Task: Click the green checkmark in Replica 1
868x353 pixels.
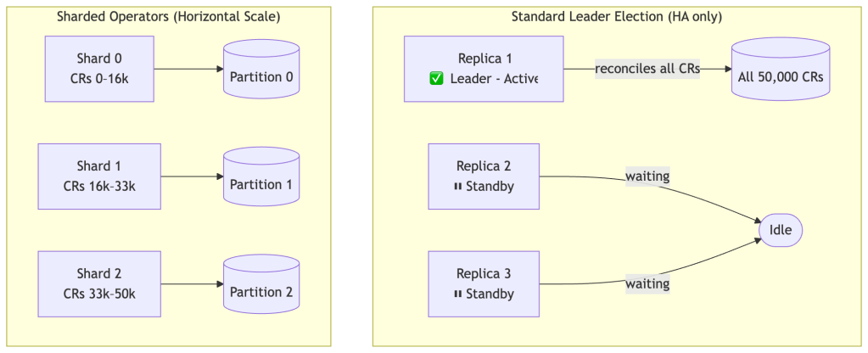Action: 437,79
